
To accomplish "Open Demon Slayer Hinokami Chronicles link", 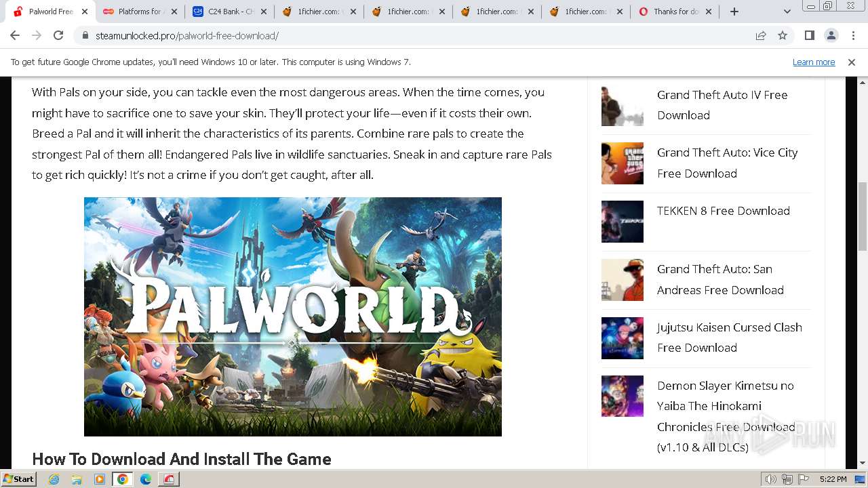I will click(x=726, y=416).
